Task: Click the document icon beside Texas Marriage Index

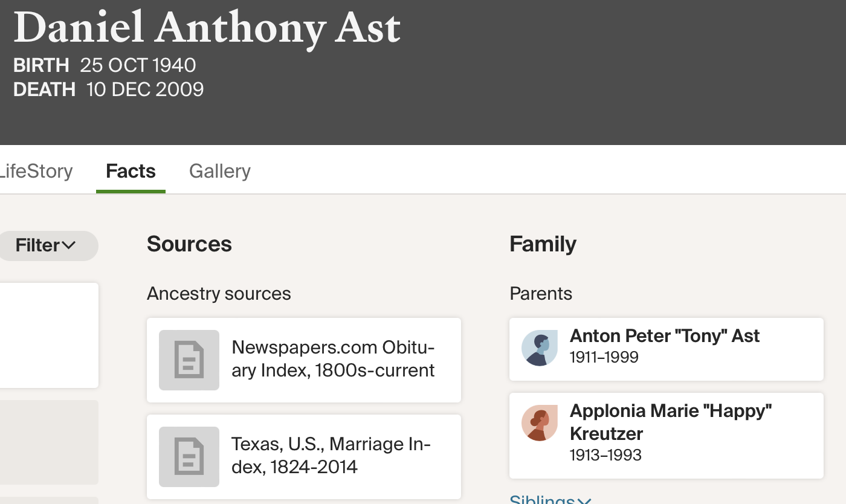Action: coord(189,457)
